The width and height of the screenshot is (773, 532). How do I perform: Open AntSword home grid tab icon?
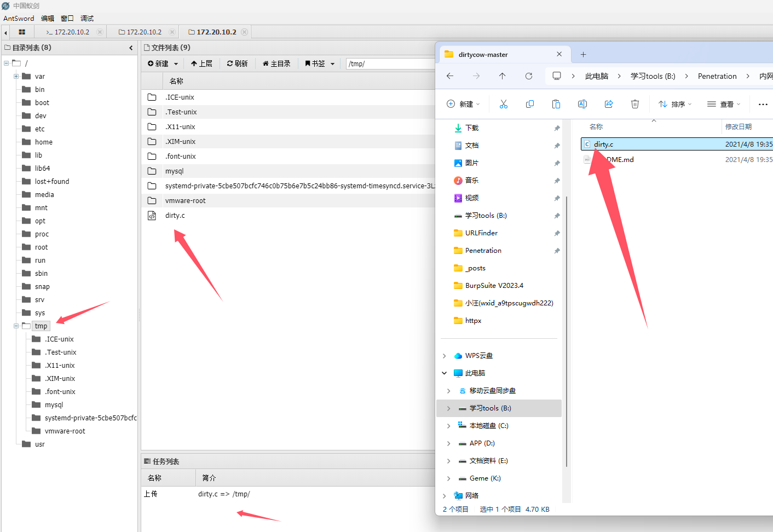point(22,32)
